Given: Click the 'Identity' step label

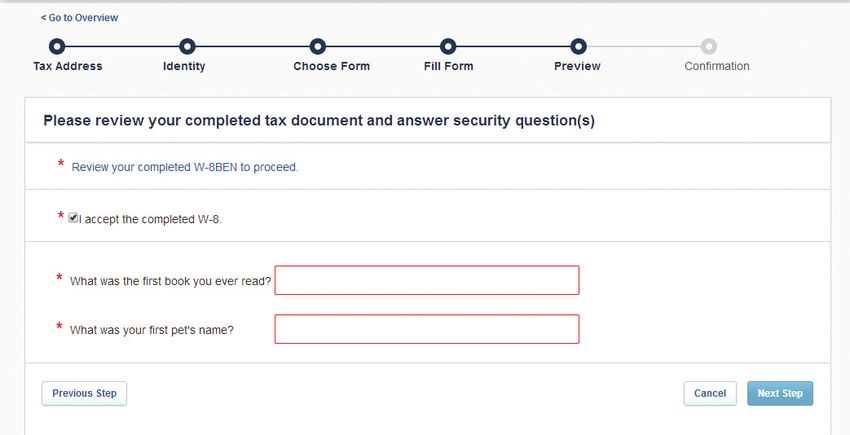Looking at the screenshot, I should click(x=184, y=67).
